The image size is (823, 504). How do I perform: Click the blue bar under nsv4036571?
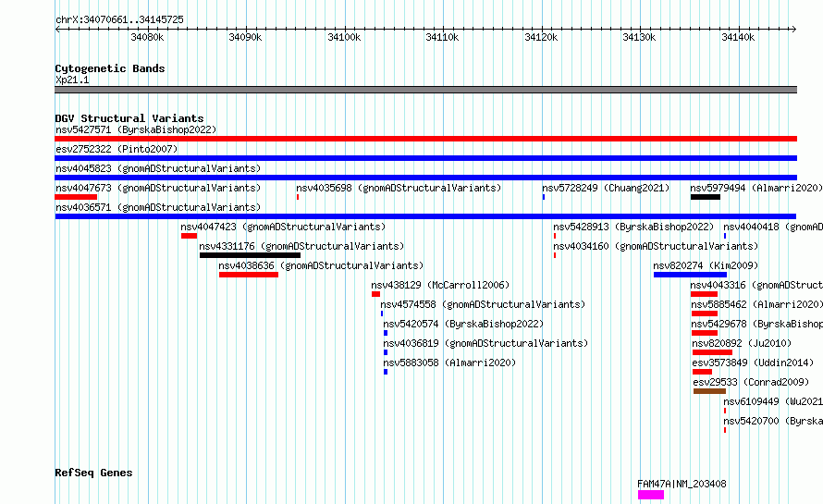coord(425,216)
